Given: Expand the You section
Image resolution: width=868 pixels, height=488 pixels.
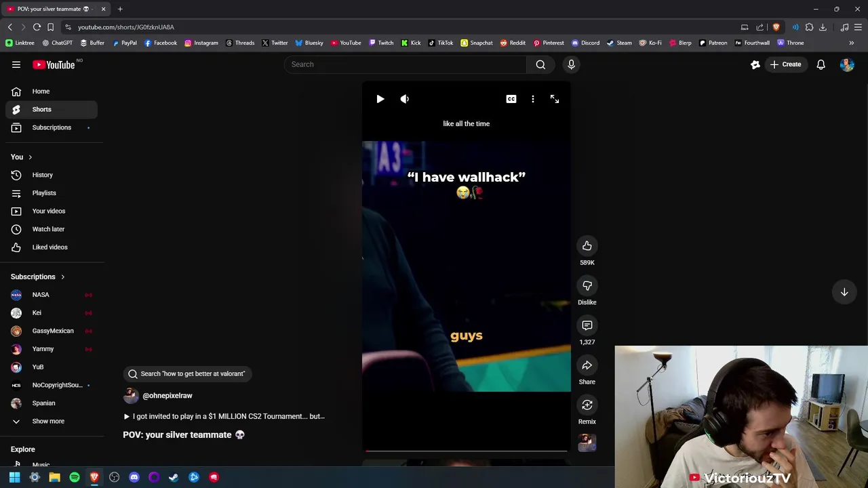Looking at the screenshot, I should point(22,157).
